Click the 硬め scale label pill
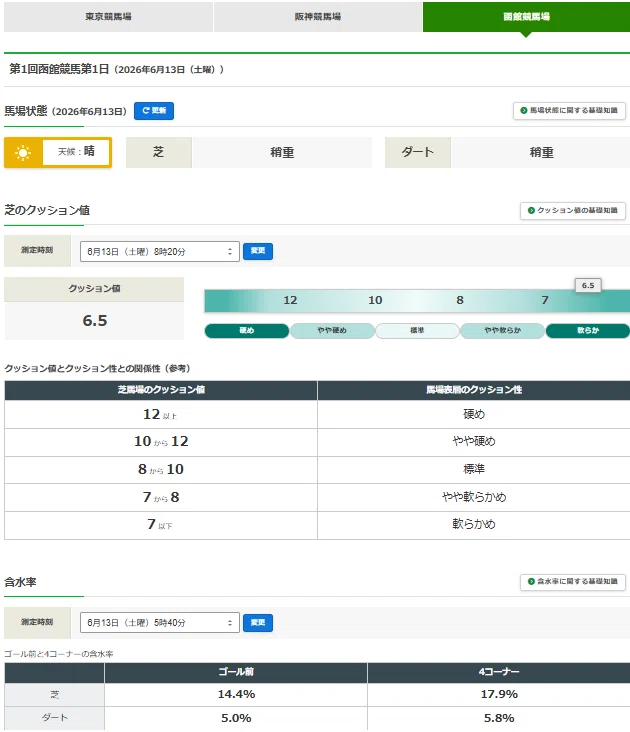Viewport: 630px width, 732px height. click(247, 331)
